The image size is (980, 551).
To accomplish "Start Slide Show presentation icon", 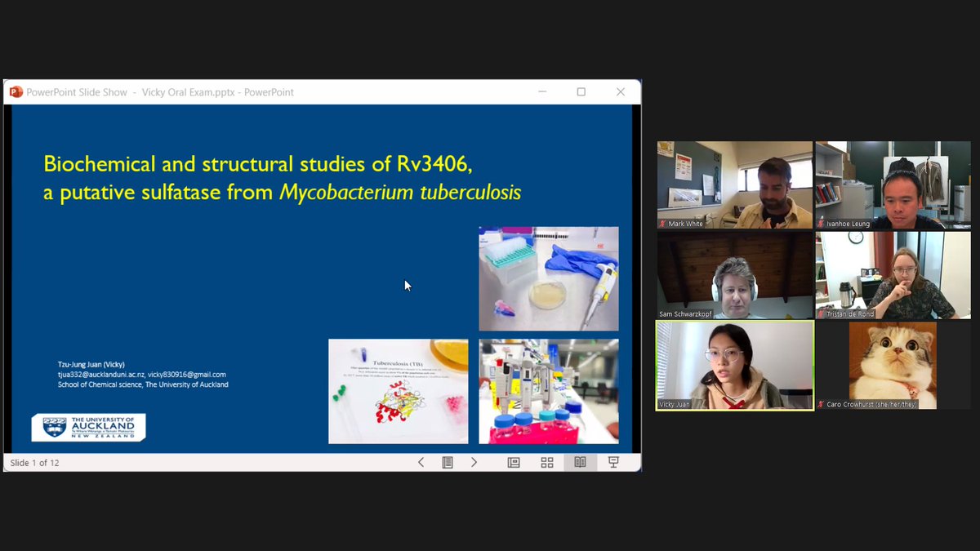I will pyautogui.click(x=613, y=462).
